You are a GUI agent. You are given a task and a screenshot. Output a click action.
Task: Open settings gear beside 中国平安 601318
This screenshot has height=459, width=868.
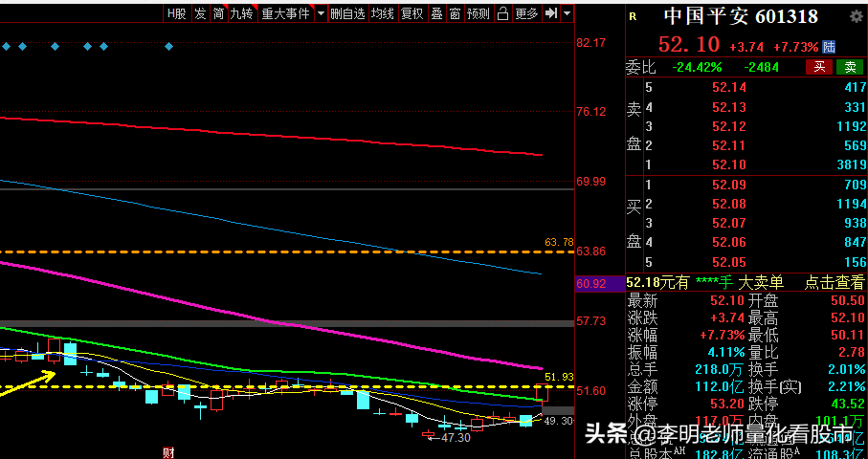856,16
